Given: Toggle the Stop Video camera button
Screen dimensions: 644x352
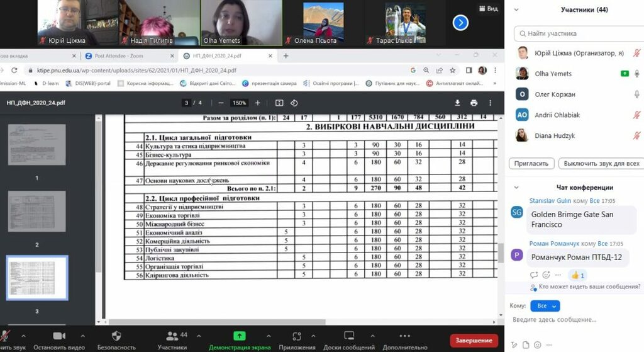Looking at the screenshot, I should pyautogui.click(x=59, y=336).
